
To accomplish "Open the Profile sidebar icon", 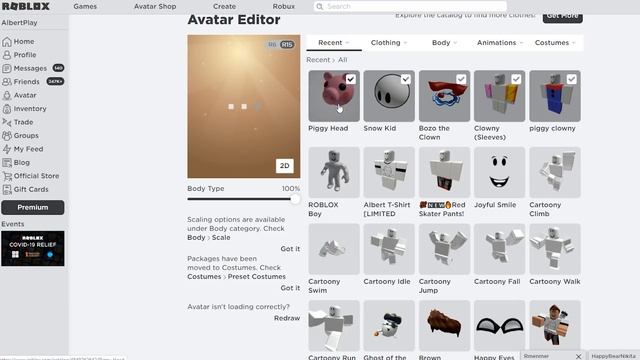I will 7,55.
